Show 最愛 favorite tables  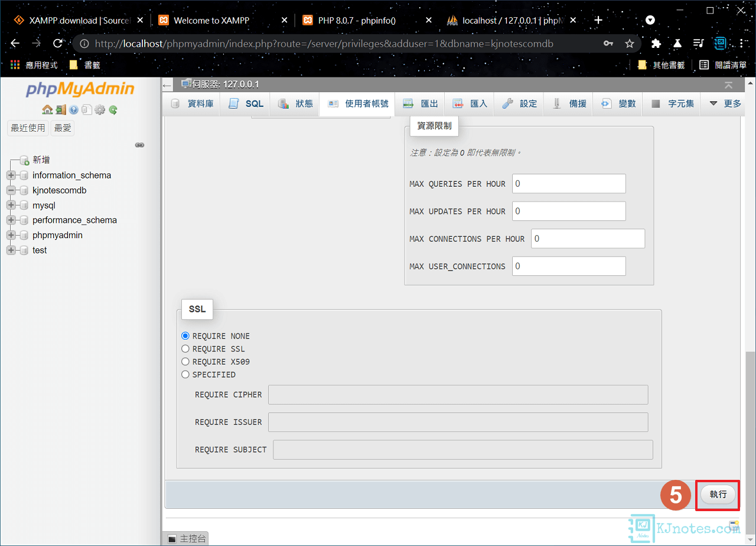click(63, 128)
